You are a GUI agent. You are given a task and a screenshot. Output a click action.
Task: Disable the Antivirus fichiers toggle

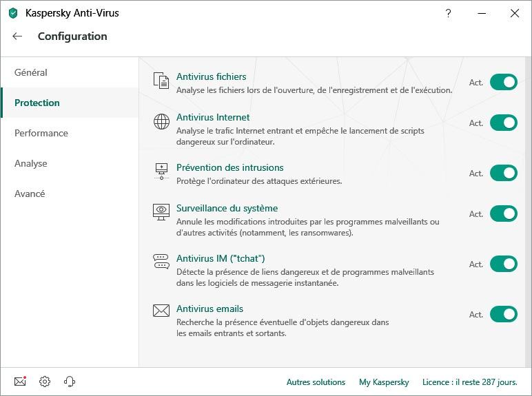(x=504, y=83)
